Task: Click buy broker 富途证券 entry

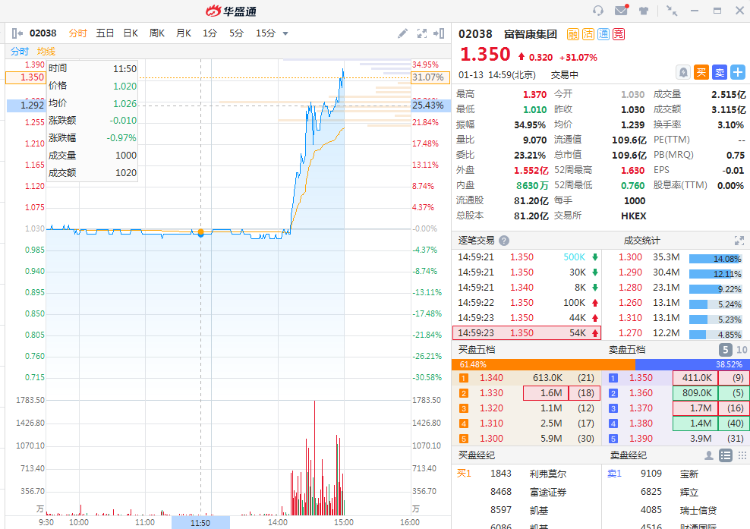Action: pos(548,492)
